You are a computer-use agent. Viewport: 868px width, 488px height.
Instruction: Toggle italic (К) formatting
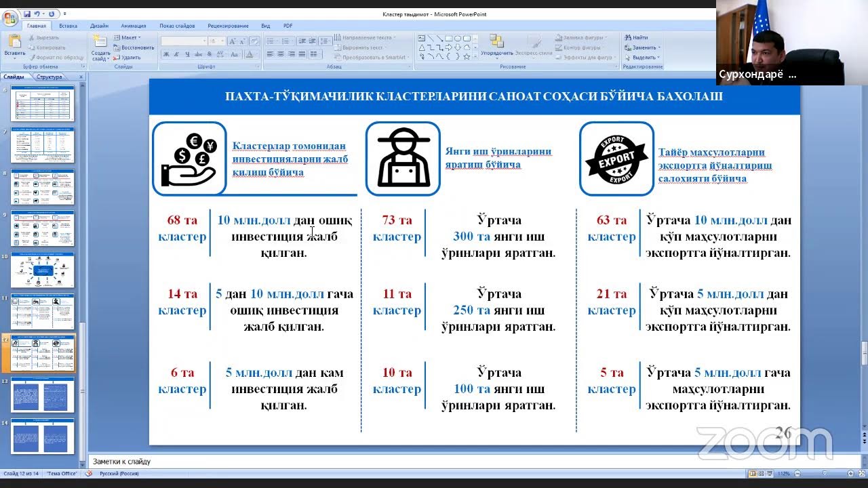click(x=176, y=54)
